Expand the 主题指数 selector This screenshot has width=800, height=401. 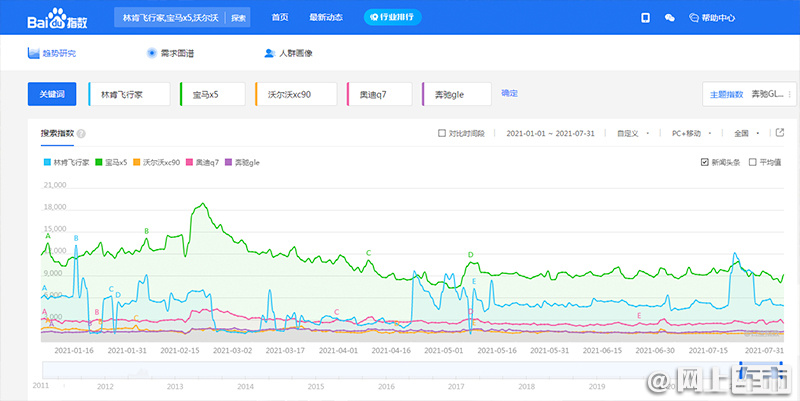coord(749,94)
